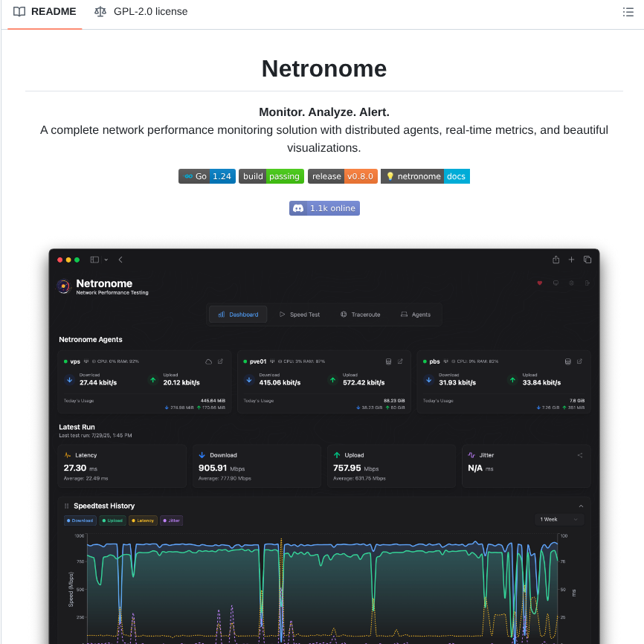Click the GPL-2.0 license link

pos(152,12)
